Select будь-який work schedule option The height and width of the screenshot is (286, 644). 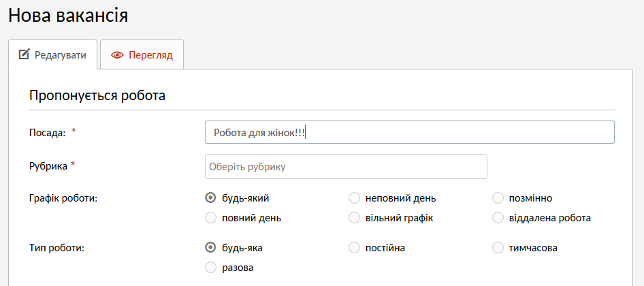(210, 198)
